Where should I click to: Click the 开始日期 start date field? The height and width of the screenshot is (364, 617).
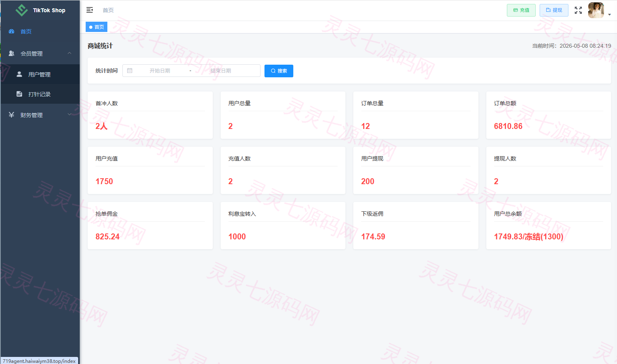(160, 71)
